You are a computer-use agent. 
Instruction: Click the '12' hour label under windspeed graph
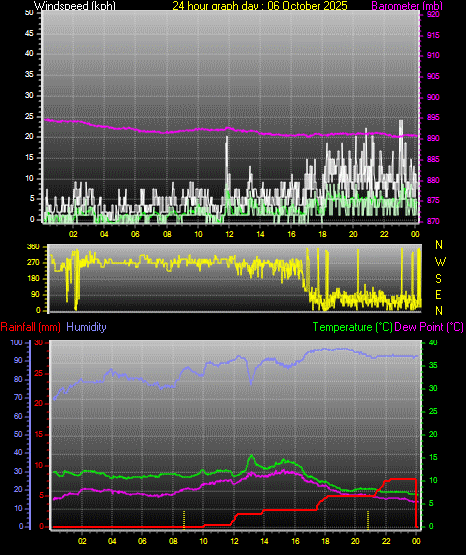click(x=229, y=234)
